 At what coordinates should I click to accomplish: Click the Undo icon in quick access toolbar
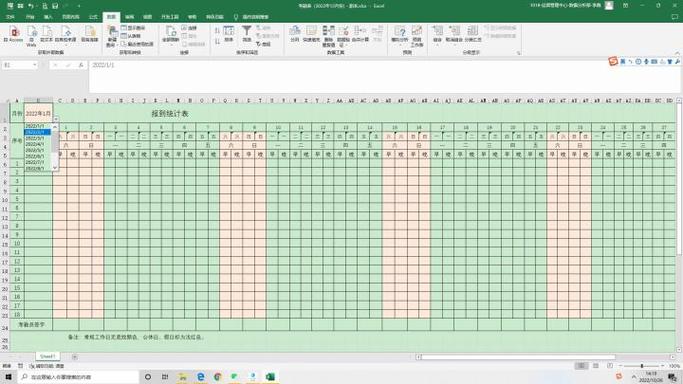(x=31, y=6)
